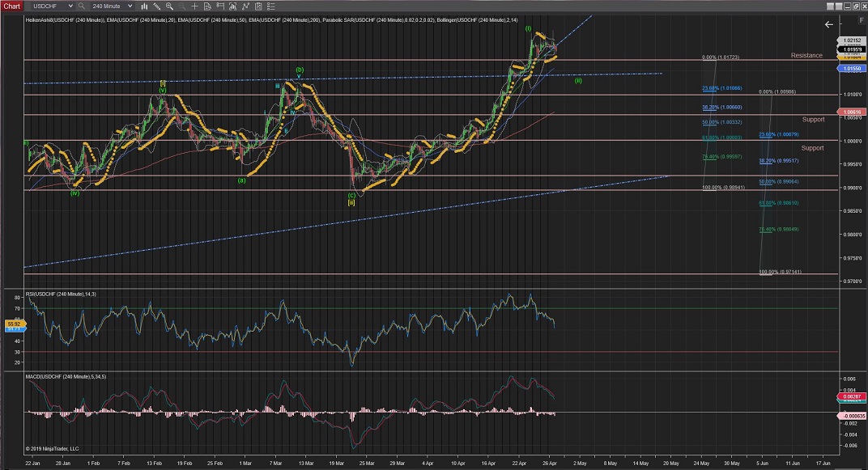
Task: Open the bar type chart style icon
Action: click(x=144, y=6)
